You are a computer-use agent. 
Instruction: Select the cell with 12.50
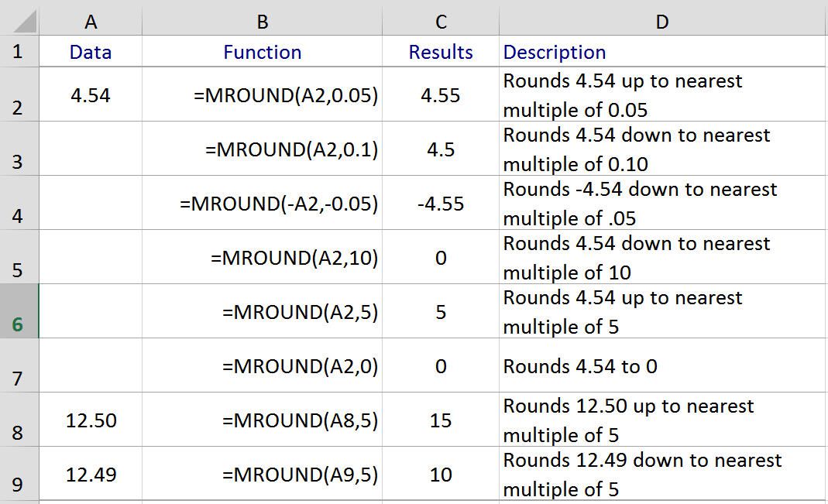pos(91,420)
